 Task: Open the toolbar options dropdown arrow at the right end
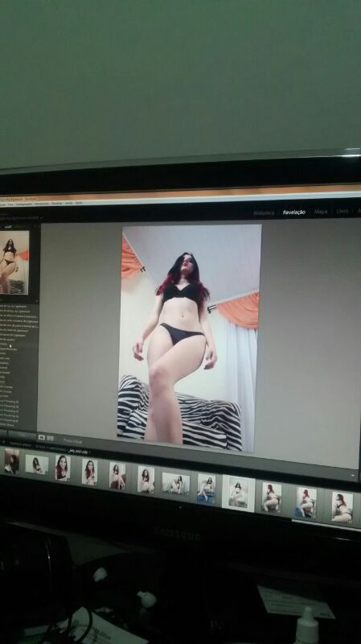tap(354, 475)
